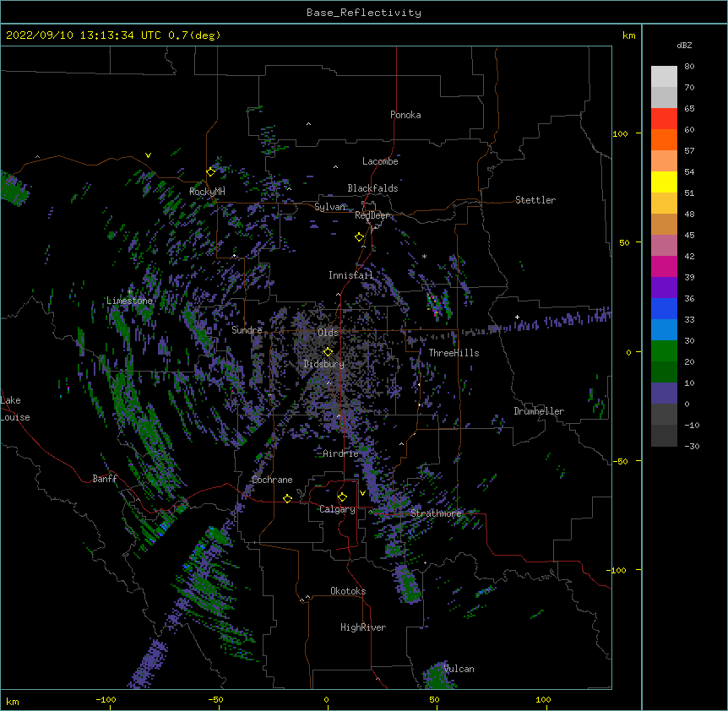Click the Base_Reflectivity title text
Screen dimensions: 728x711
click(364, 13)
